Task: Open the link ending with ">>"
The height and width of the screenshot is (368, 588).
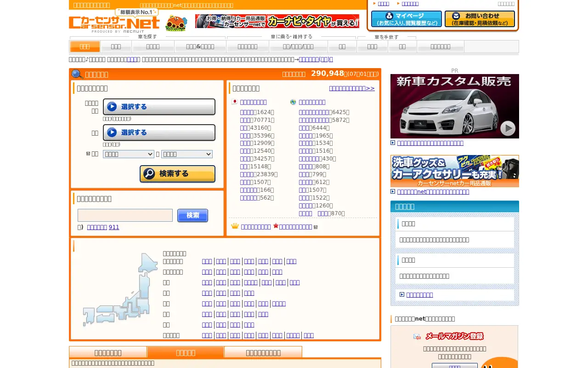Action: point(352,88)
